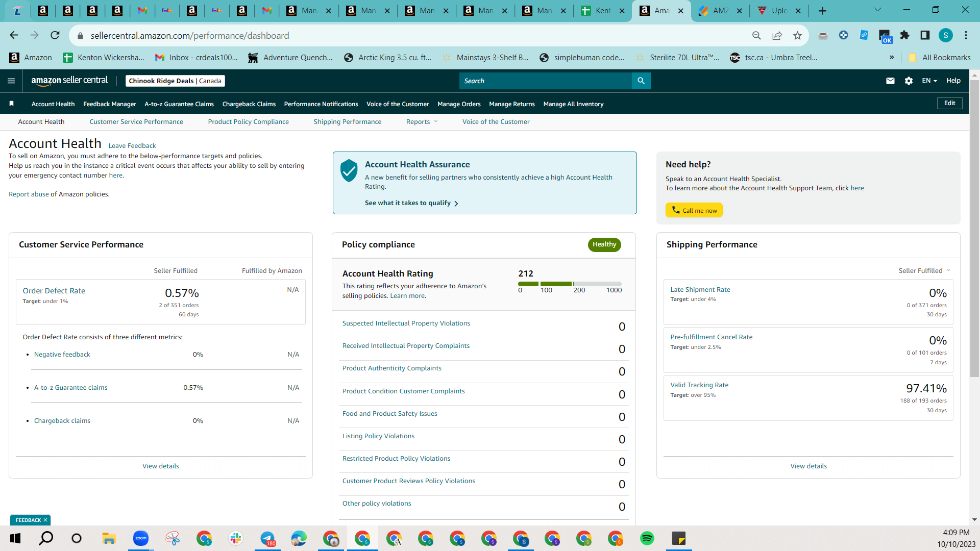Open the Shipping Performance tab
Image resolution: width=980 pixels, height=551 pixels.
click(x=347, y=121)
